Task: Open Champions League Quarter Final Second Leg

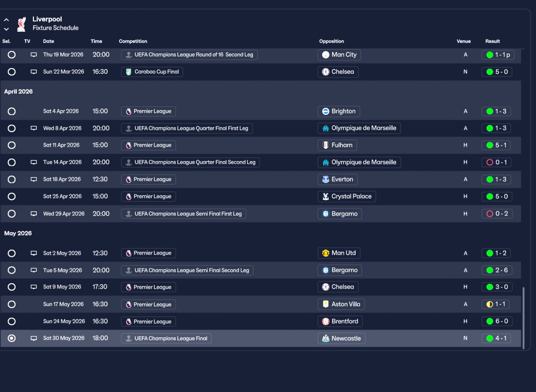Action: click(x=191, y=162)
